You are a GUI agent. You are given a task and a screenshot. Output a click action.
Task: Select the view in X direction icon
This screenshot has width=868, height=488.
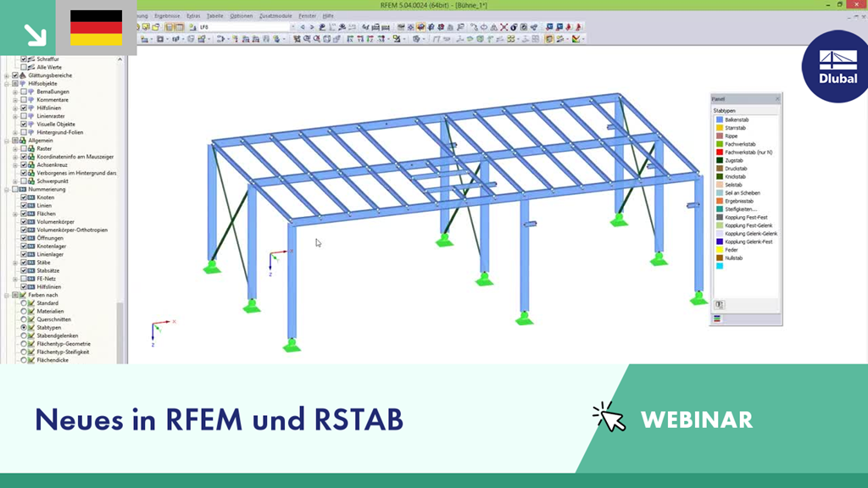click(x=350, y=39)
